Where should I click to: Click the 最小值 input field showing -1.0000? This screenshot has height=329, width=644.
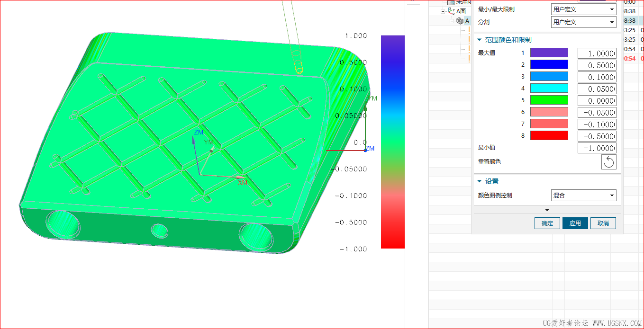(597, 148)
